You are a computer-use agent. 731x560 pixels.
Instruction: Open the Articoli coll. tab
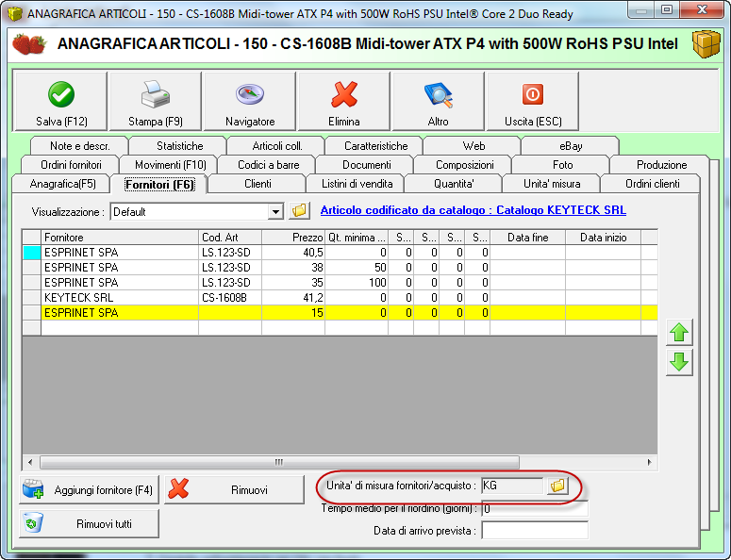[x=277, y=146]
